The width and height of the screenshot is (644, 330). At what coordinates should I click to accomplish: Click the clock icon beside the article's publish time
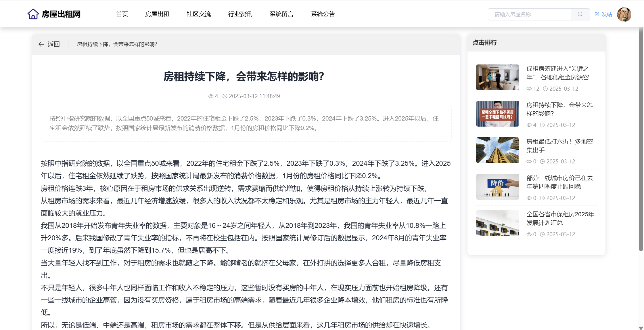coord(225,96)
